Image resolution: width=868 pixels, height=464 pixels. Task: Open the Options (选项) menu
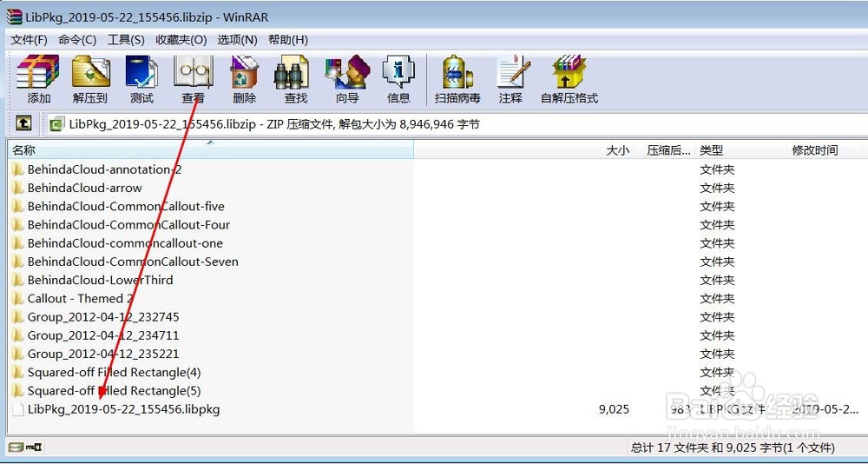(237, 40)
